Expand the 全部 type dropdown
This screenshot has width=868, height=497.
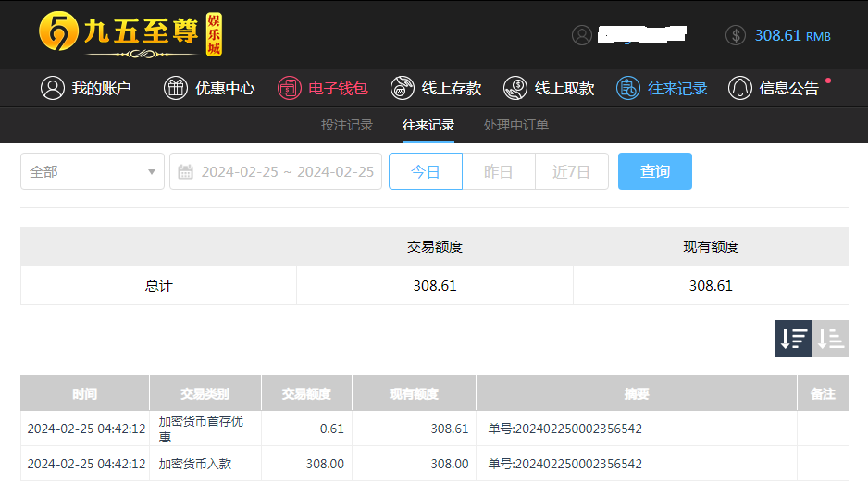(93, 171)
